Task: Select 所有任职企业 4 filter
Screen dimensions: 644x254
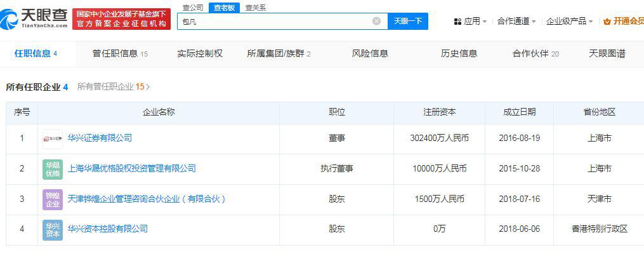Action: pos(37,87)
